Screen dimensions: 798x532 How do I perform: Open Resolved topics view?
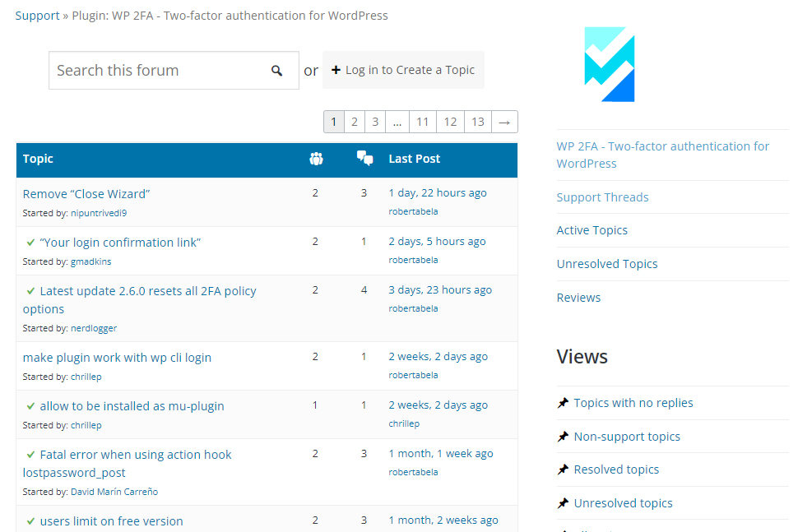(616, 470)
